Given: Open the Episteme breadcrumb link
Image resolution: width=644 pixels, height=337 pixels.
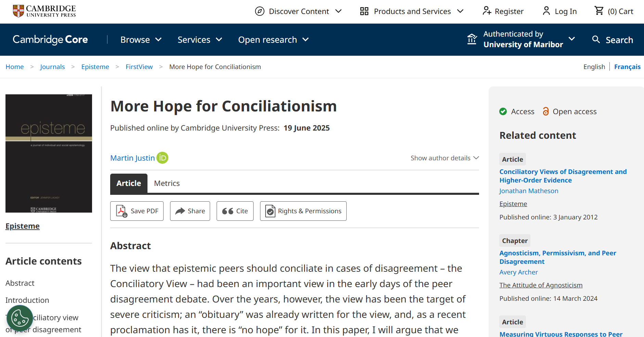Looking at the screenshot, I should [95, 67].
